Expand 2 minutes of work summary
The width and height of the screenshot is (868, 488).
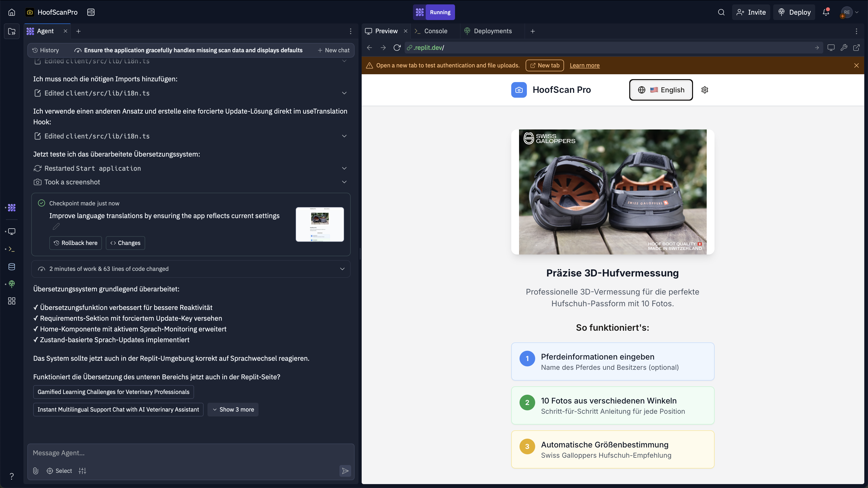tap(342, 269)
